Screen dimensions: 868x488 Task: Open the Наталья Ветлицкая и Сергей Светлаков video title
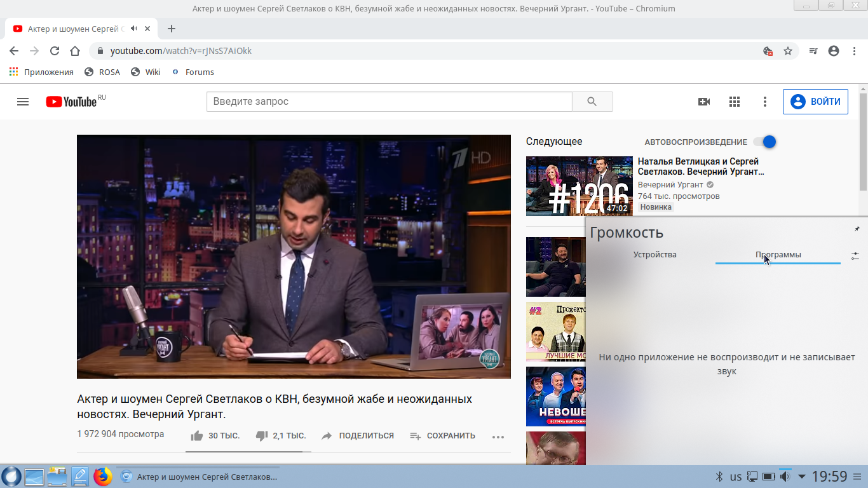[701, 166]
